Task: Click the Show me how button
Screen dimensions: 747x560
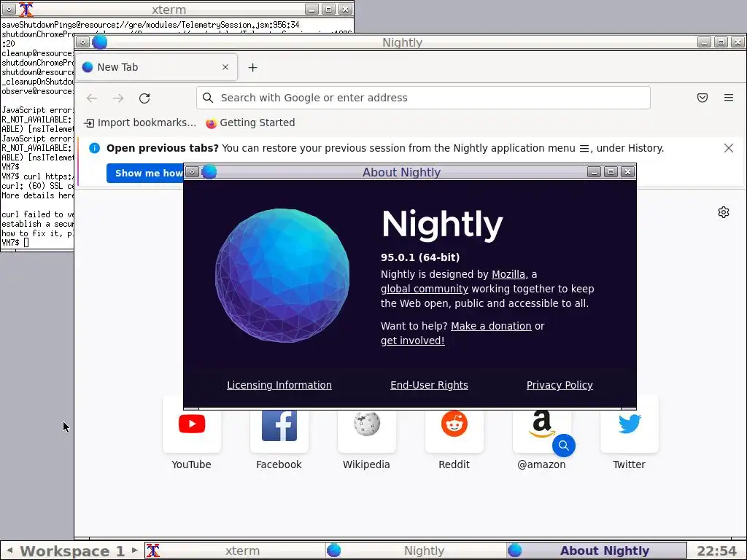Action: click(145, 174)
